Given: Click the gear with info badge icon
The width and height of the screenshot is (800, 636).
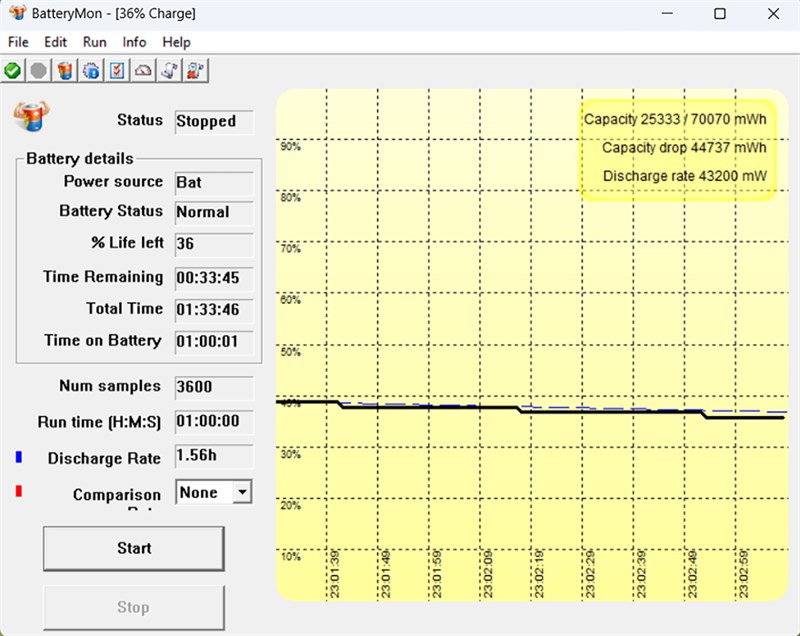Looking at the screenshot, I should (91, 70).
